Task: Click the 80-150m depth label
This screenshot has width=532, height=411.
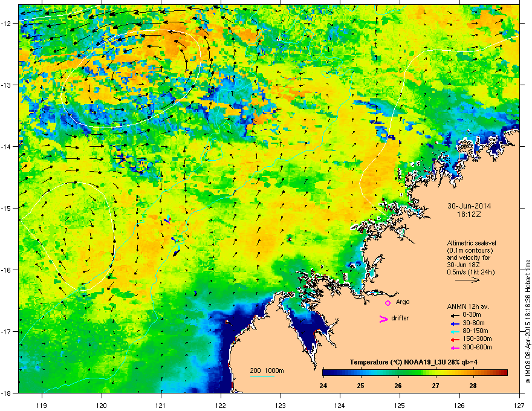Action: 475,331
